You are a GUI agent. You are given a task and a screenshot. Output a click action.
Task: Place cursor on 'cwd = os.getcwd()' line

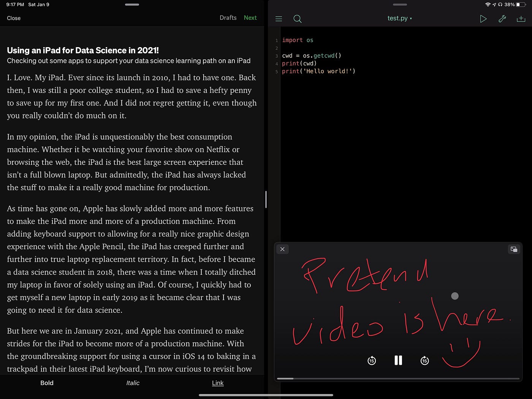pyautogui.click(x=312, y=56)
